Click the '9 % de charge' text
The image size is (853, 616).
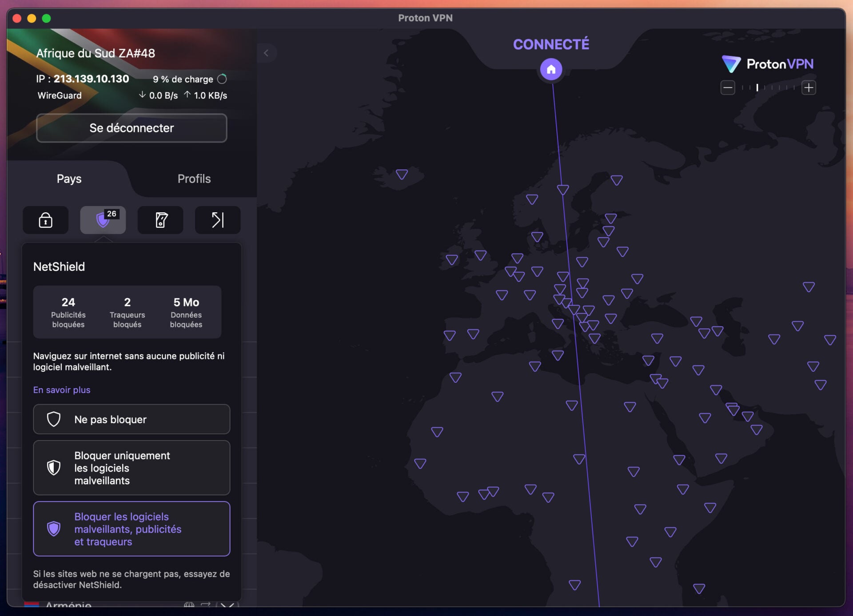[183, 79]
